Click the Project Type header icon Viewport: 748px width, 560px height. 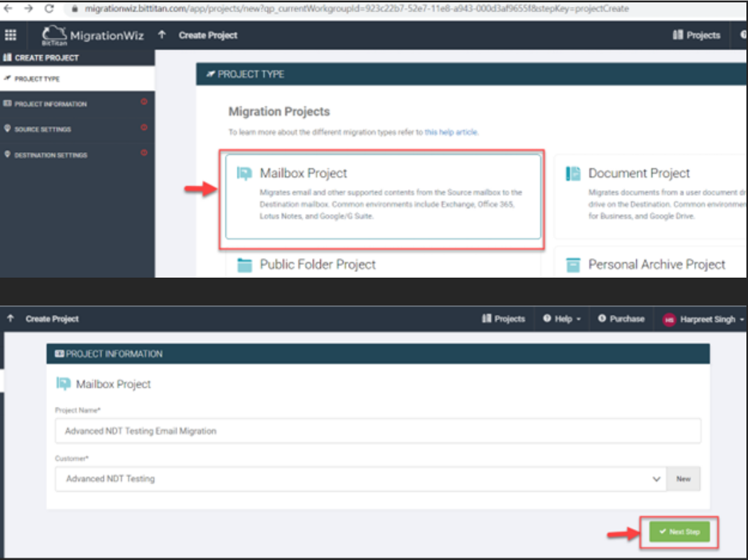point(211,74)
